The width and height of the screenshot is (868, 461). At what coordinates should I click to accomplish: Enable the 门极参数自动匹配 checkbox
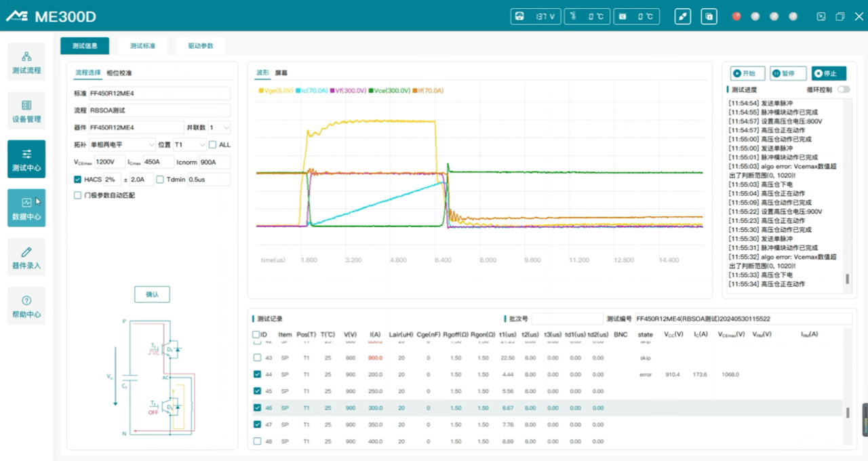coord(78,195)
